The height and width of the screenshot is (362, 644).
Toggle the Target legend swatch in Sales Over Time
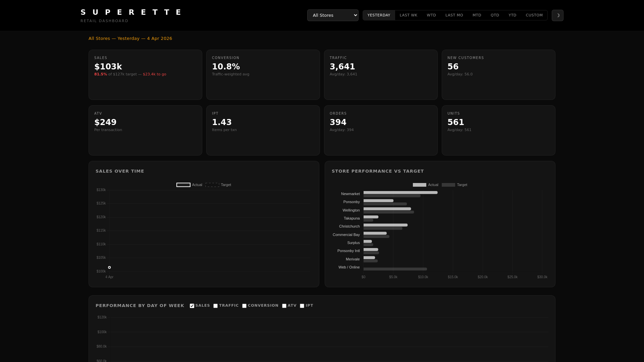coord(212,185)
